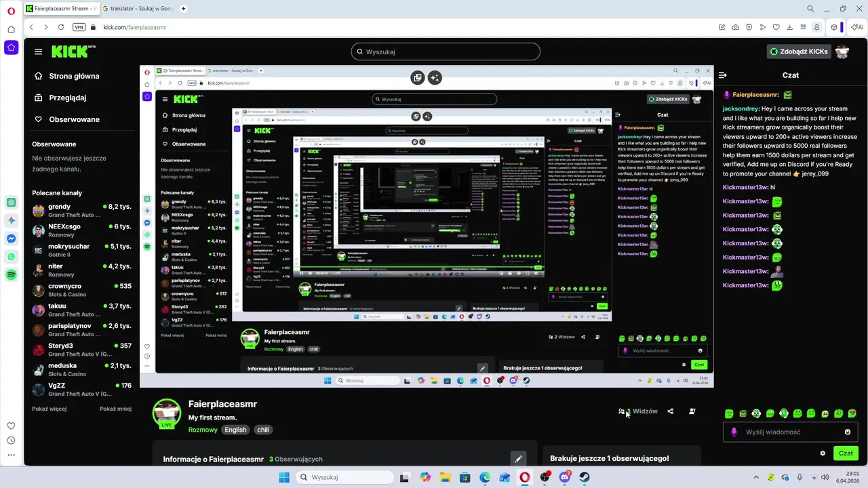Open the takuu recommended channel

(x=82, y=310)
